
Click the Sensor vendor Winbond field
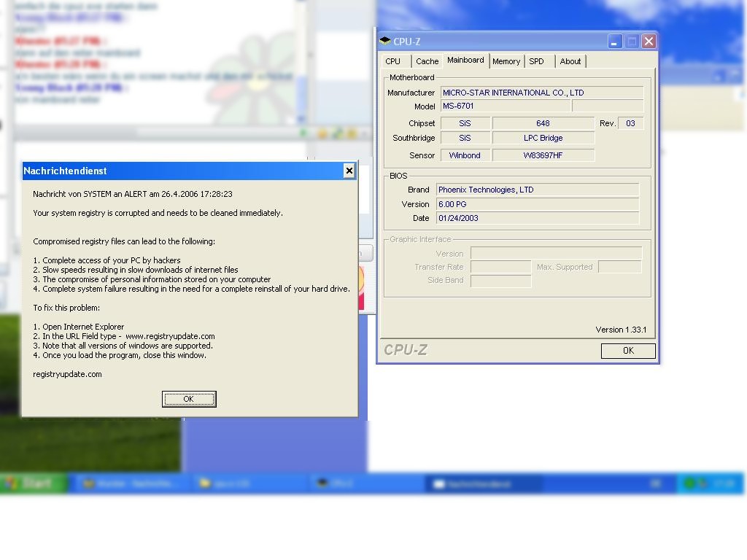(x=465, y=155)
